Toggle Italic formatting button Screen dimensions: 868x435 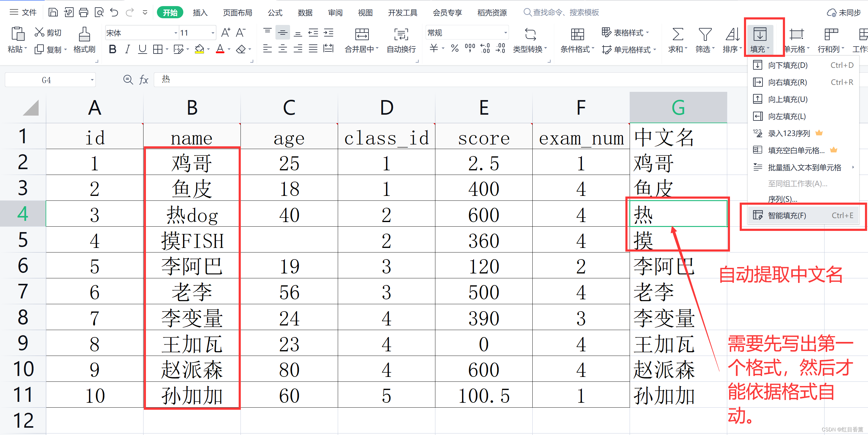click(x=127, y=50)
